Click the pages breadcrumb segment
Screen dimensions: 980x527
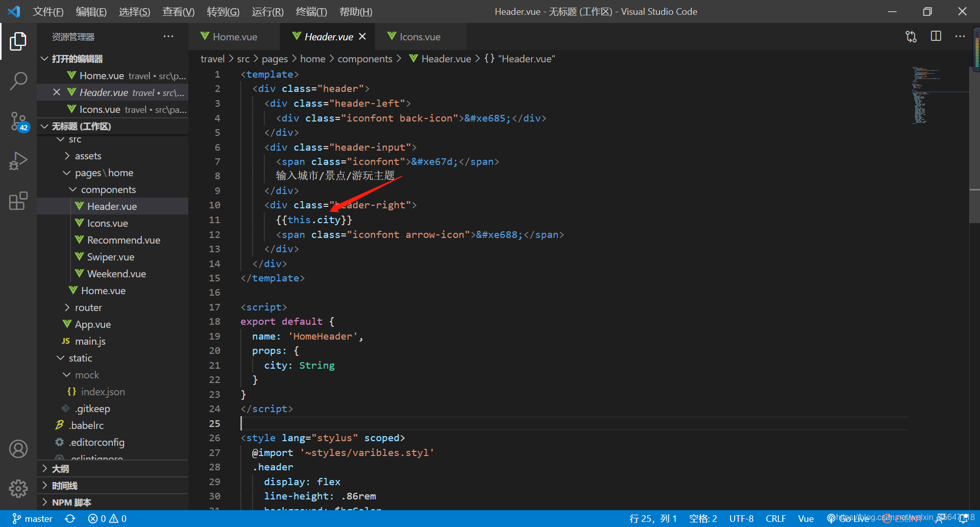coord(275,59)
